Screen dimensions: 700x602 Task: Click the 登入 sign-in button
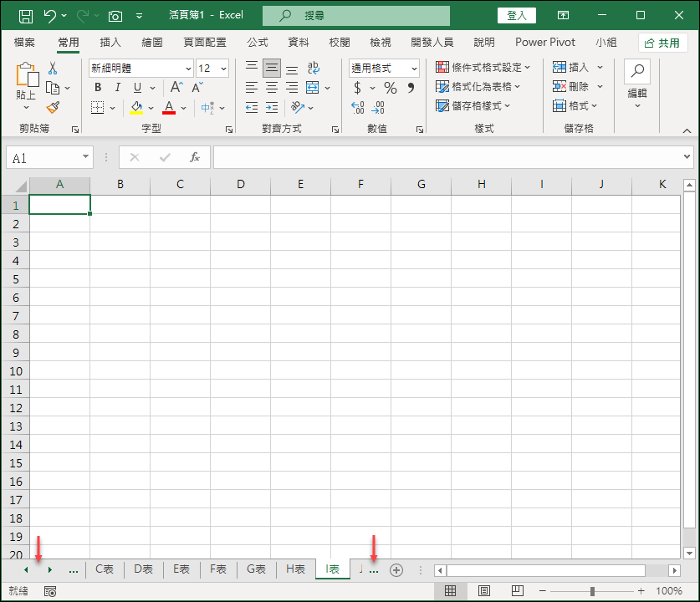click(516, 14)
